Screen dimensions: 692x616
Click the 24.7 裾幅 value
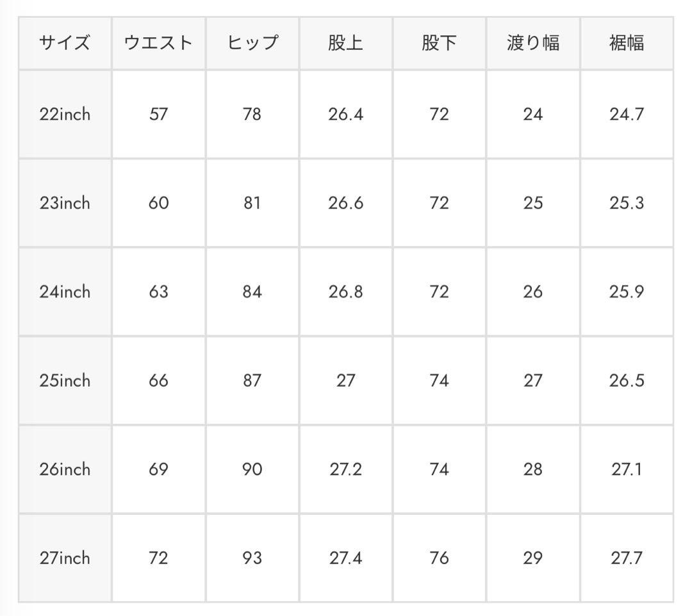626,115
